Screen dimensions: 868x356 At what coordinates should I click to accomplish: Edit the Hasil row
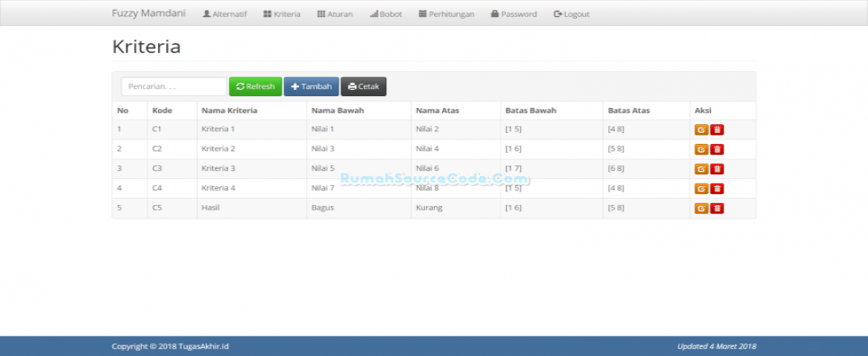pyautogui.click(x=702, y=209)
